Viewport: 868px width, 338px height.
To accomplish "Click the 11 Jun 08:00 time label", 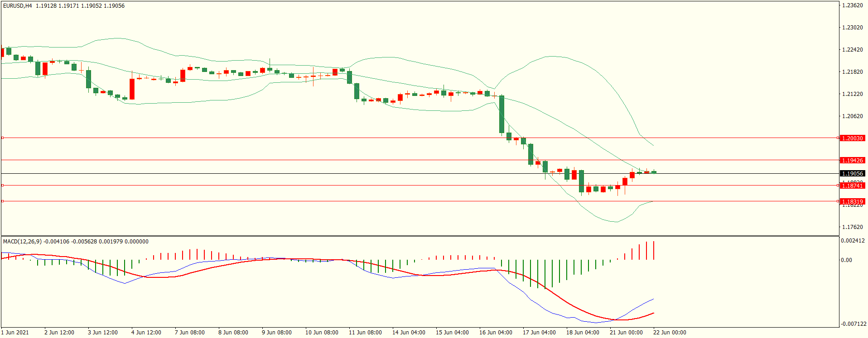I will point(365,333).
